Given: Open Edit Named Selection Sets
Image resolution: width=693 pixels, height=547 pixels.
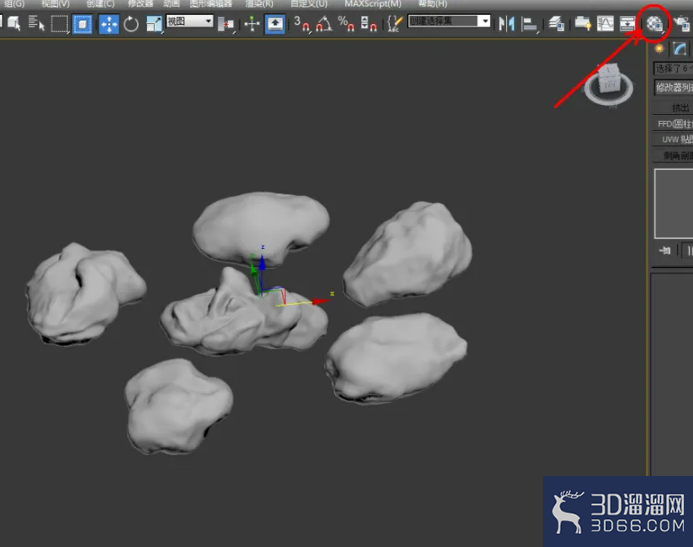Looking at the screenshot, I should pyautogui.click(x=395, y=24).
